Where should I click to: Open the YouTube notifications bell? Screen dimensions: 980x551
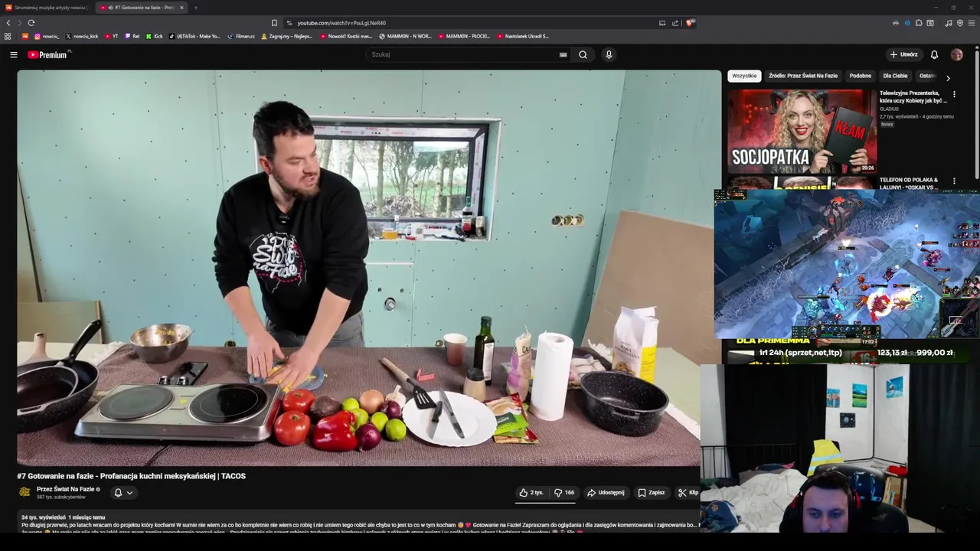(934, 54)
